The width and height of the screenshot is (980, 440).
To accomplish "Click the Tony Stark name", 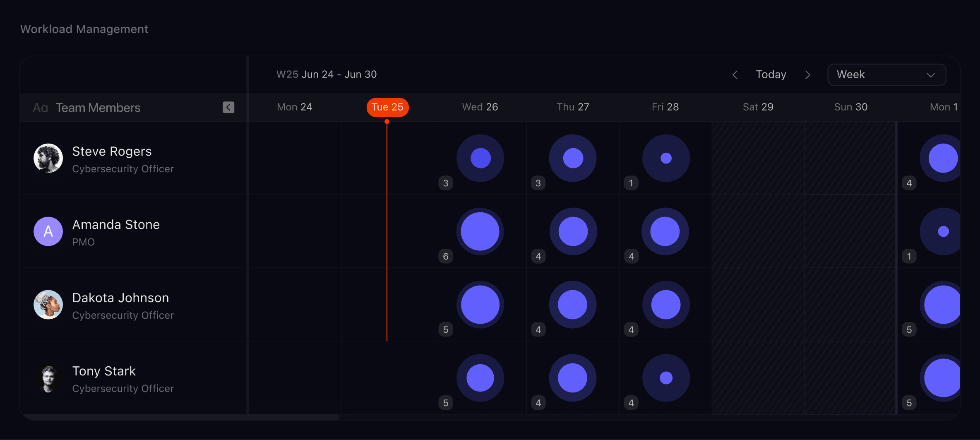I will click(104, 371).
